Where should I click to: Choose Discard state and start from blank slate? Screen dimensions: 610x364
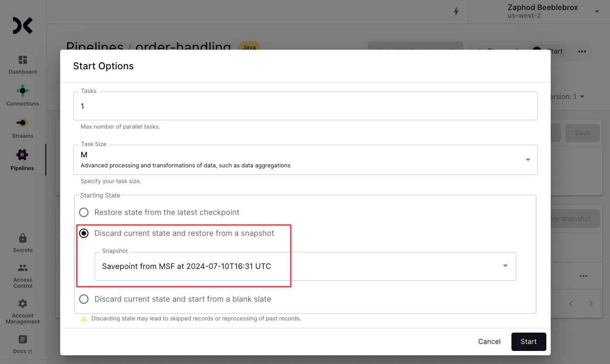coord(84,299)
